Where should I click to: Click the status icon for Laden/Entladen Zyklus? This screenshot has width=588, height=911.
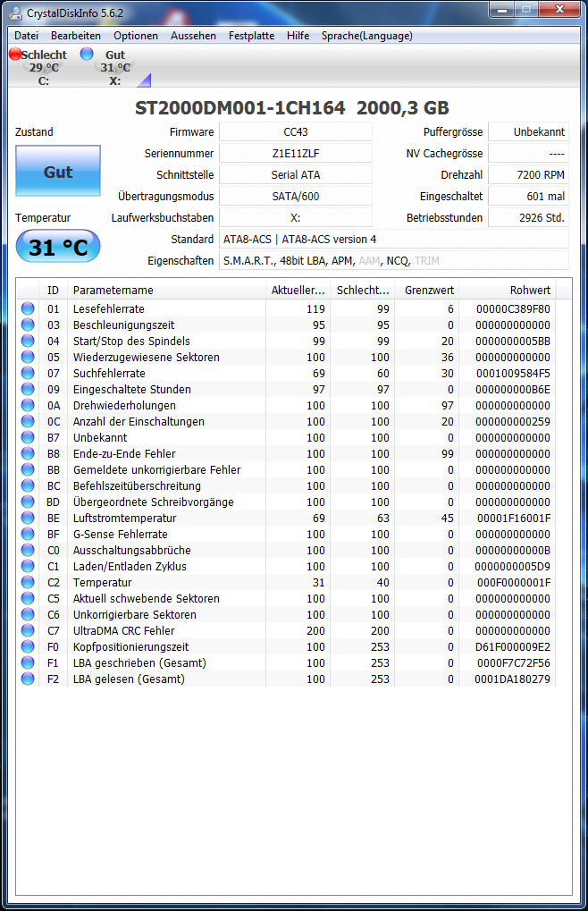point(28,566)
